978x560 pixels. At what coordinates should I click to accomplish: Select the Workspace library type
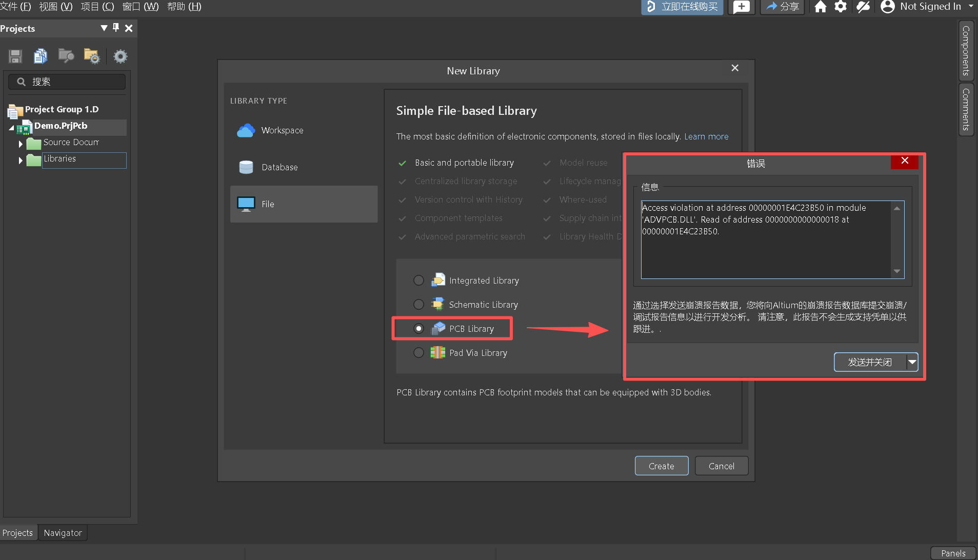304,130
